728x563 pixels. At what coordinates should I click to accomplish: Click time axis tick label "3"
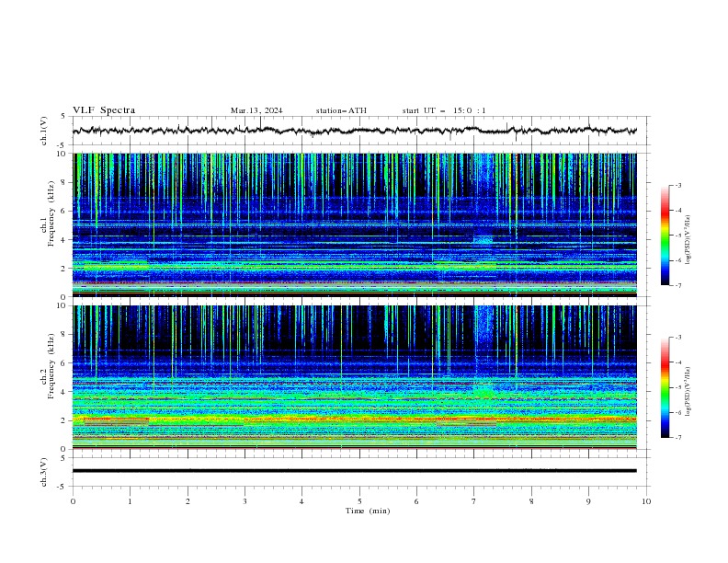[245, 501]
